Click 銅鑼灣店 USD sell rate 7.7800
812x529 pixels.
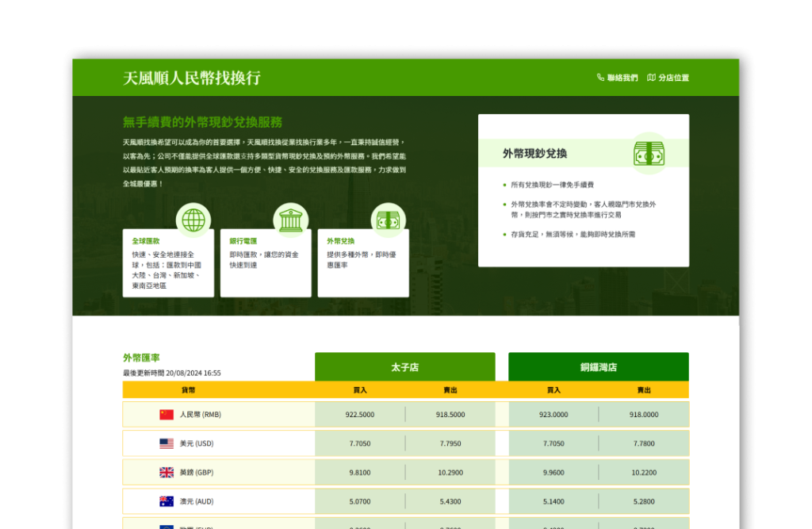point(644,443)
